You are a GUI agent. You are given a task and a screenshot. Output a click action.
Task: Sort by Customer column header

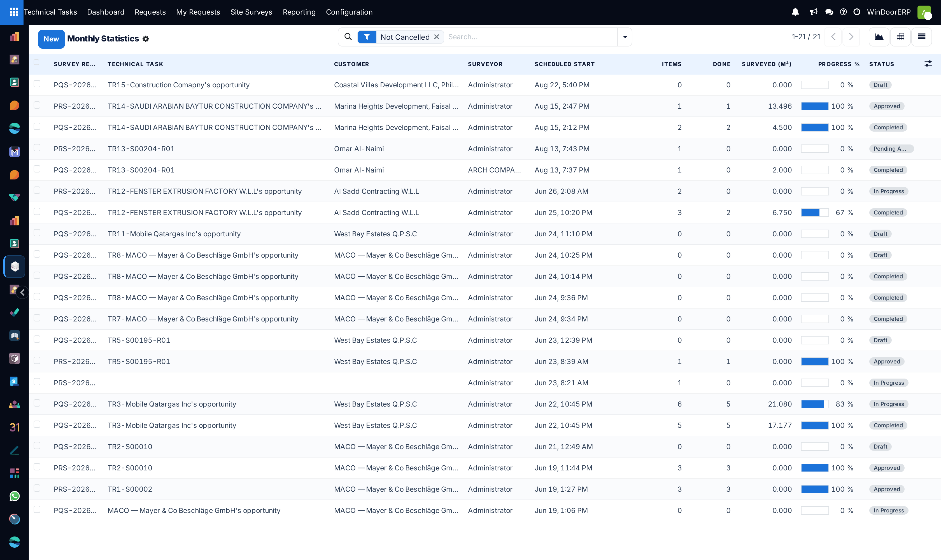coord(351,64)
